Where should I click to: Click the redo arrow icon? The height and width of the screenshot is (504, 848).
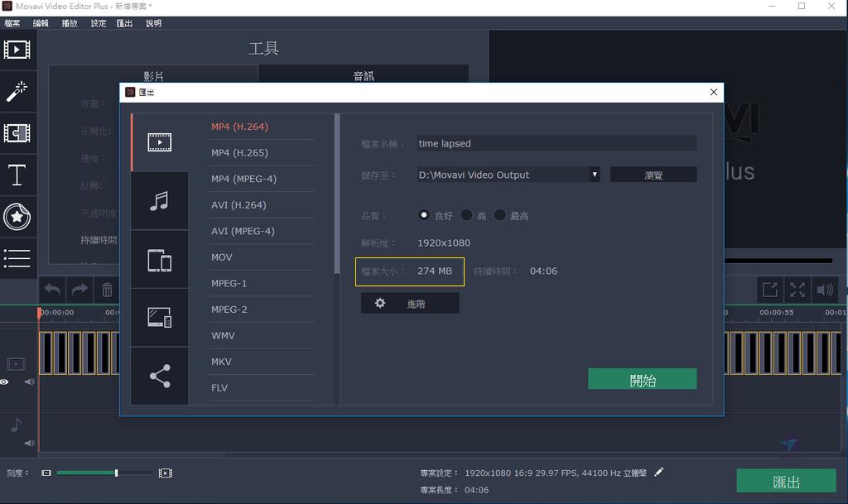[80, 290]
